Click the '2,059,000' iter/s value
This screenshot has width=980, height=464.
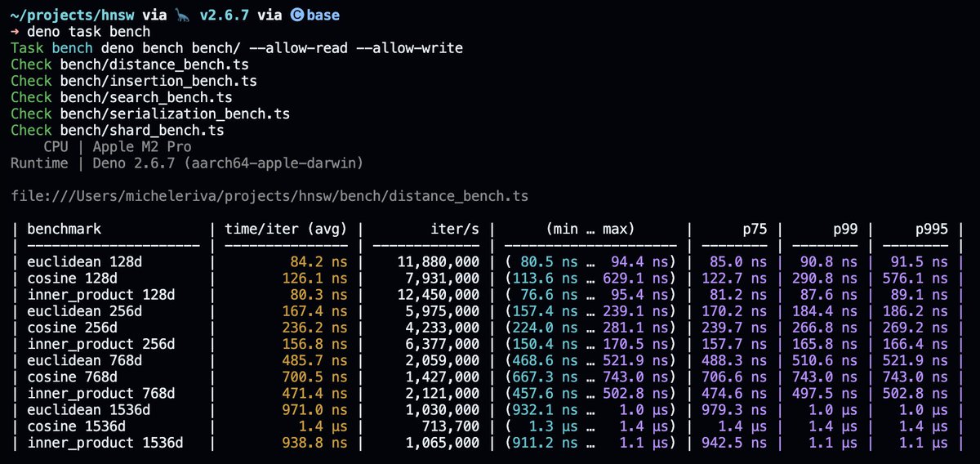(x=443, y=360)
